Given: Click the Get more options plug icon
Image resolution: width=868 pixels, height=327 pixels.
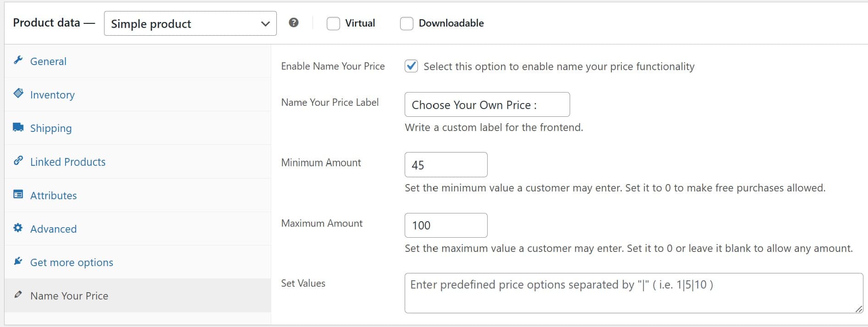Looking at the screenshot, I should (x=18, y=261).
